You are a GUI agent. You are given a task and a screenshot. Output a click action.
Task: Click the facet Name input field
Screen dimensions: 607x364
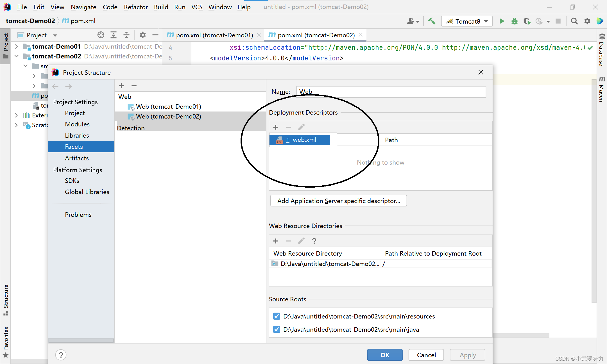(x=391, y=92)
